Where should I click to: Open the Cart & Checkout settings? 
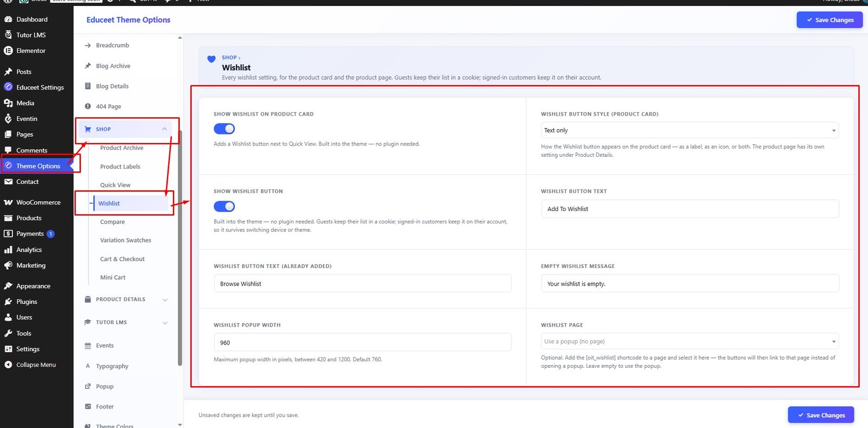coord(122,259)
